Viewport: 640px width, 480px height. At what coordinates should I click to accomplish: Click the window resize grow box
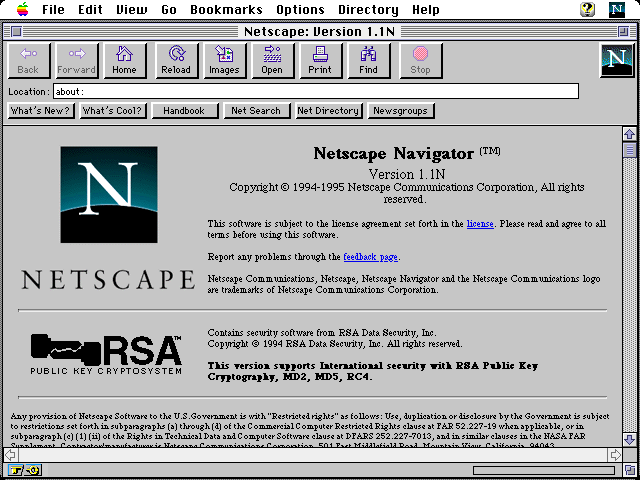click(629, 470)
